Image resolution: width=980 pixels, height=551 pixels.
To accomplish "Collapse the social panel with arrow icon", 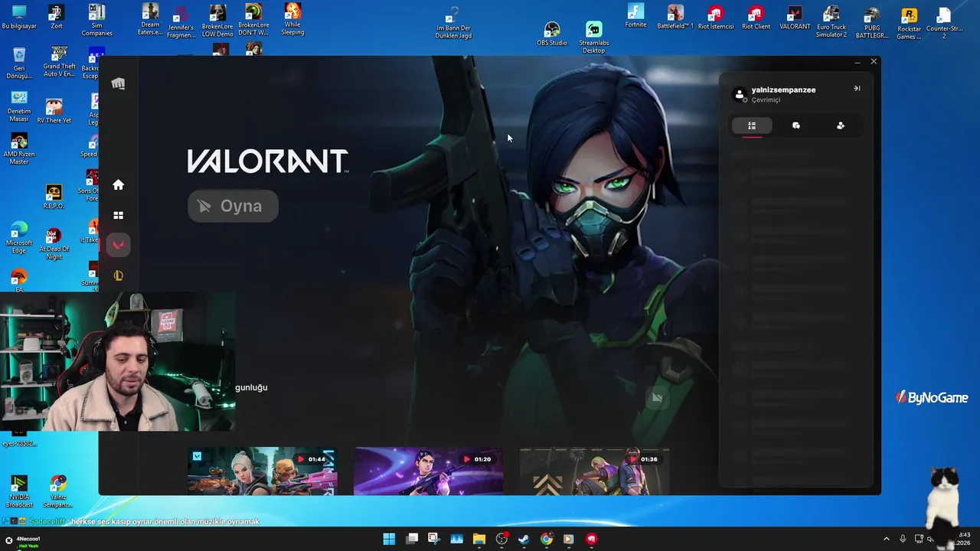I will click(x=857, y=89).
